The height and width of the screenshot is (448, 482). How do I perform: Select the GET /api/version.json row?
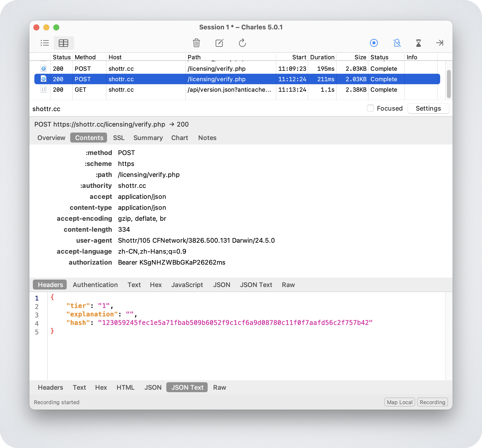click(x=237, y=89)
